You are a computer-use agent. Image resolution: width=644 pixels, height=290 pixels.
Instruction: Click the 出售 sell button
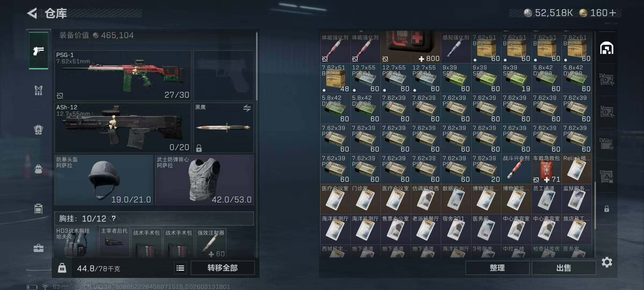click(x=564, y=268)
